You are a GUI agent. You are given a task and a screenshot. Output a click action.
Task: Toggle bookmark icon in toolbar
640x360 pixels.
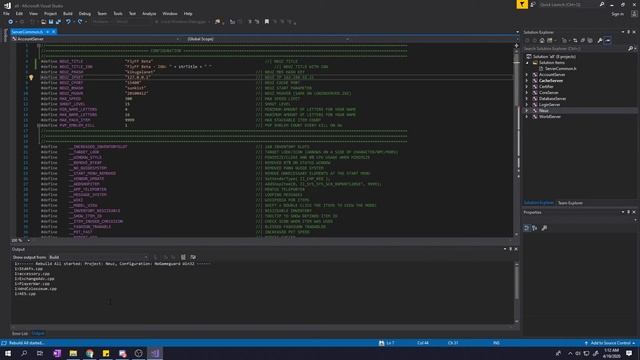[267, 22]
